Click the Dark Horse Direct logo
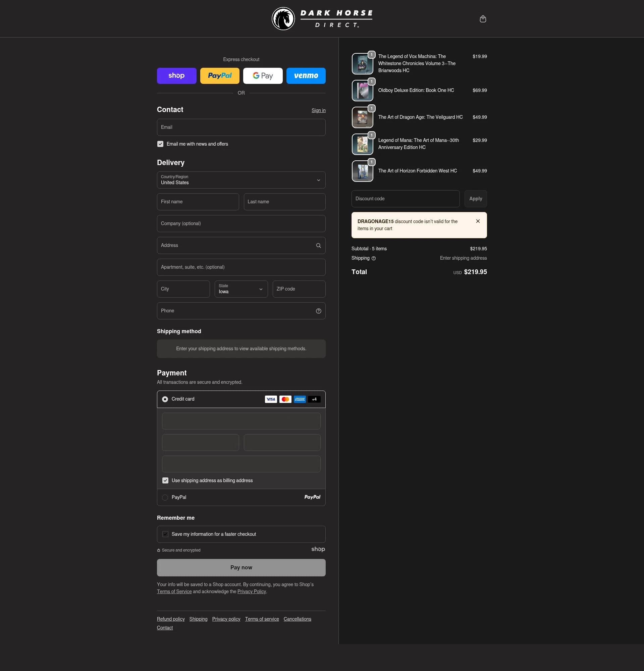The image size is (644, 671). pyautogui.click(x=322, y=18)
